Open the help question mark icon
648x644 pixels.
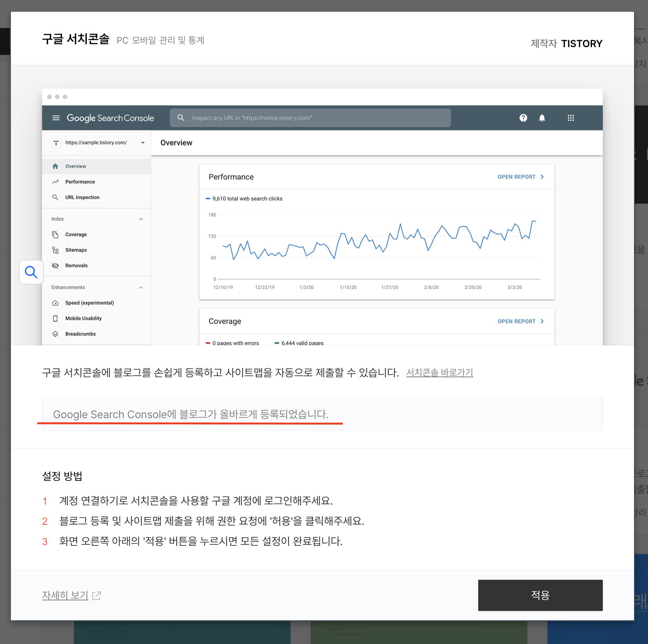click(523, 118)
